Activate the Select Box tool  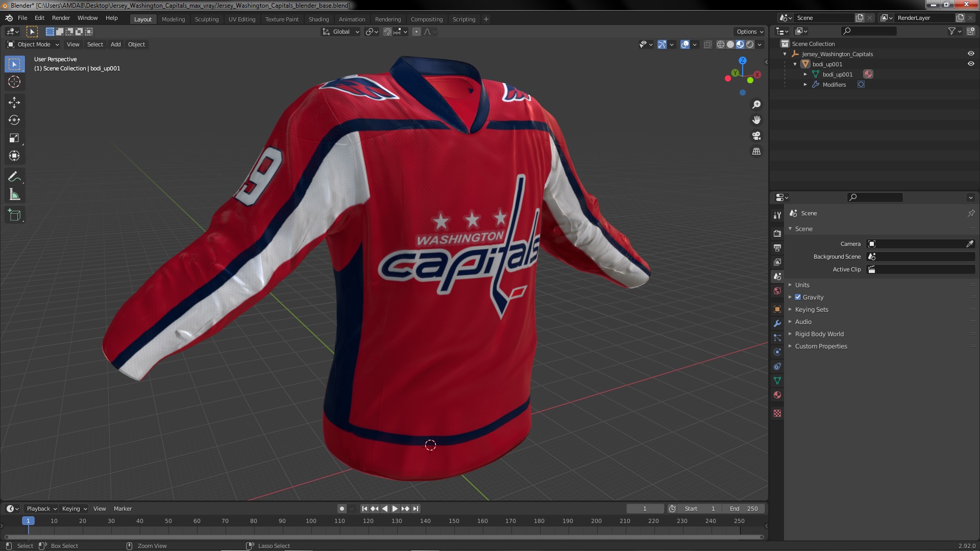(x=14, y=64)
